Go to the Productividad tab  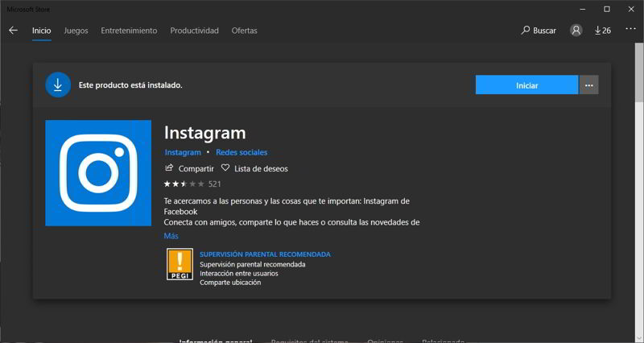pyautogui.click(x=194, y=31)
